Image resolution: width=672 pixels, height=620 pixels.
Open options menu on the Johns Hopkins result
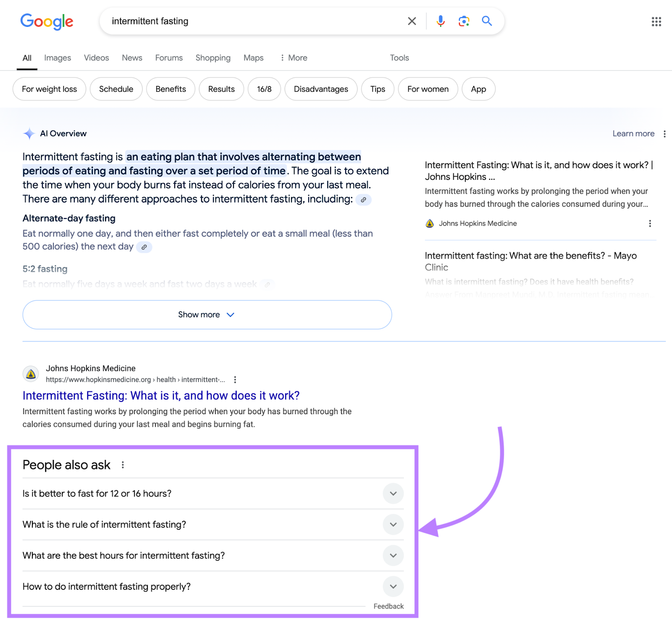(235, 379)
